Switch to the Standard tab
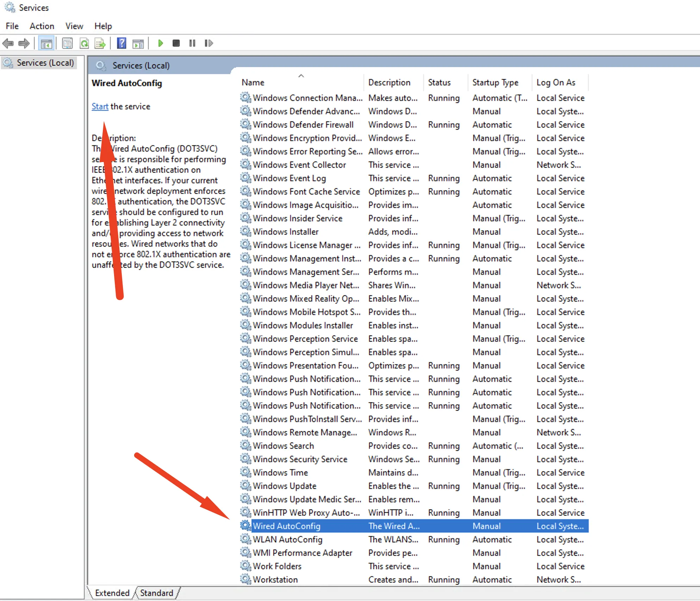 (157, 593)
